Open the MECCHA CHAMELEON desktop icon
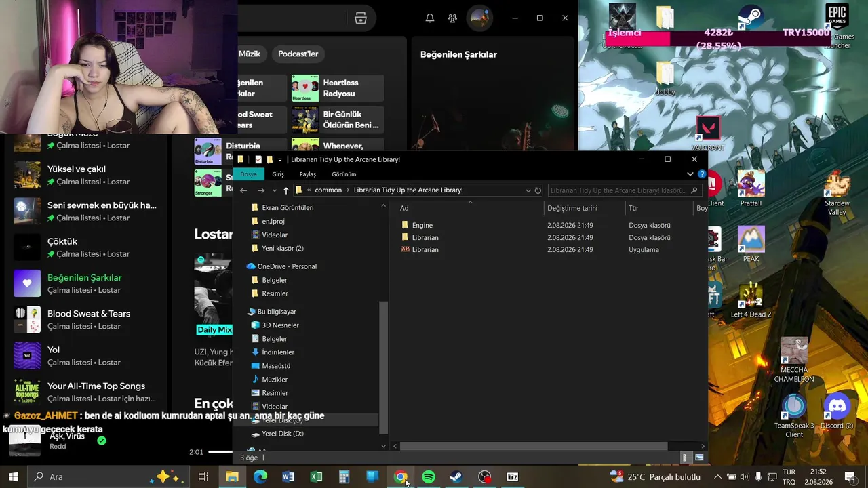 (794, 361)
